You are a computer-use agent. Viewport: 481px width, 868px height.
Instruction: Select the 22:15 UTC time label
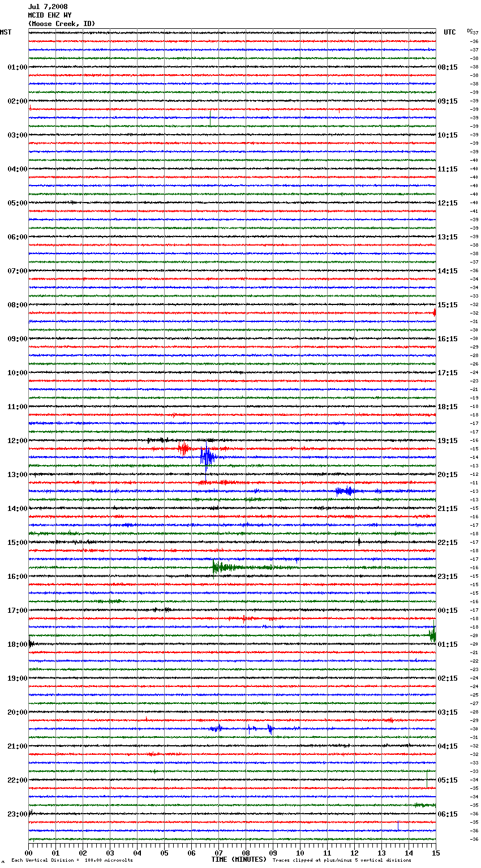448,543
